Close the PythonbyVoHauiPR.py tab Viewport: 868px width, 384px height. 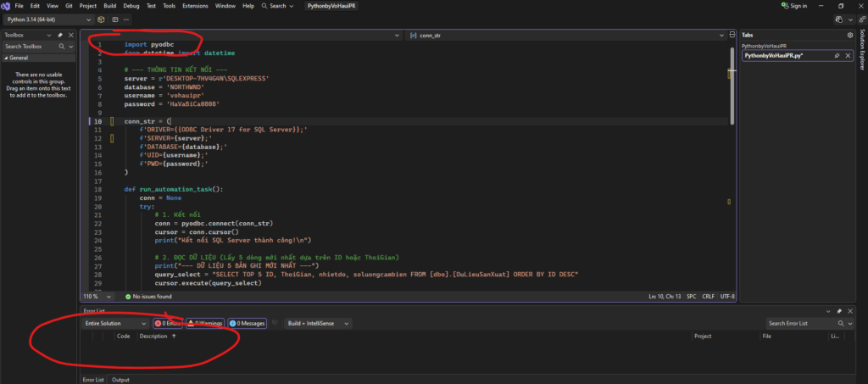click(x=848, y=55)
